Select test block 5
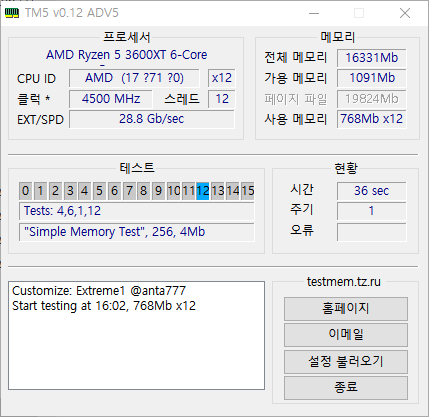Image resolution: width=429 pixels, height=417 pixels. 99,191
